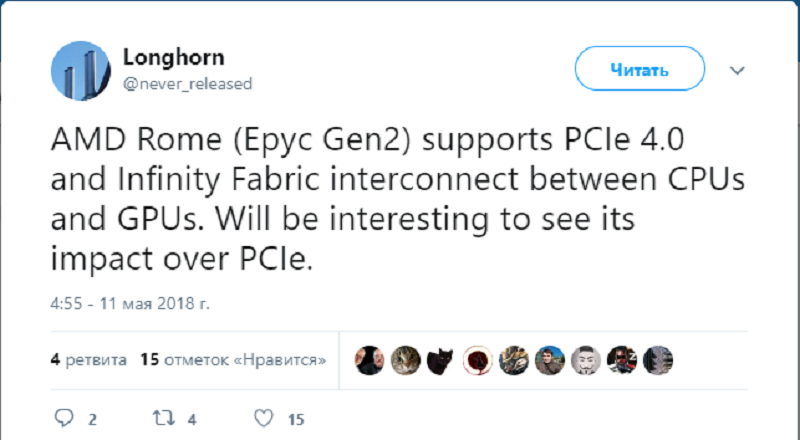Expand the tweet options chevron menu

coord(737,71)
